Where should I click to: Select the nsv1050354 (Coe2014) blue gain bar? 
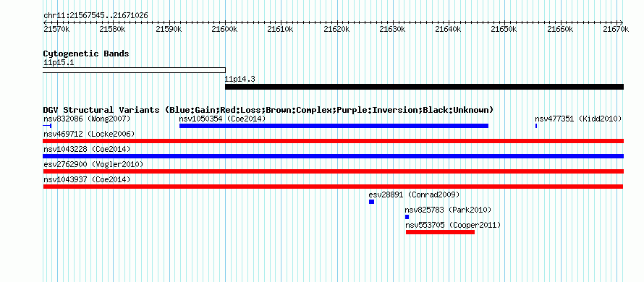334,126
